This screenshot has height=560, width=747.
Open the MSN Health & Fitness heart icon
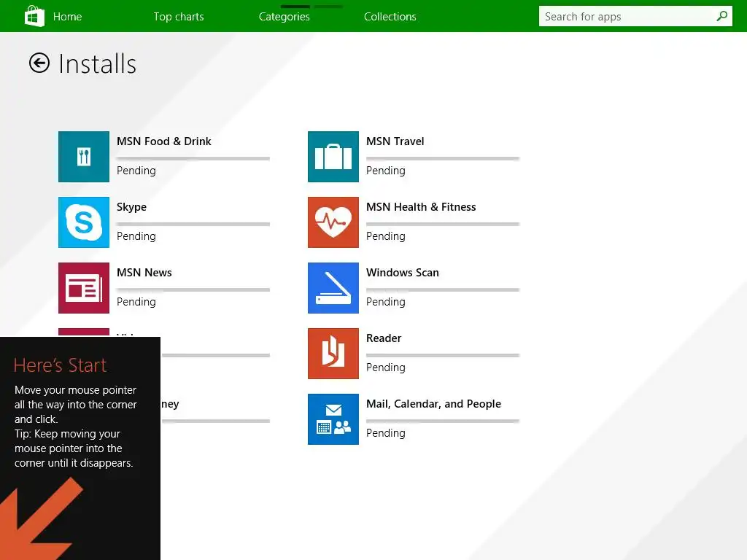333,222
